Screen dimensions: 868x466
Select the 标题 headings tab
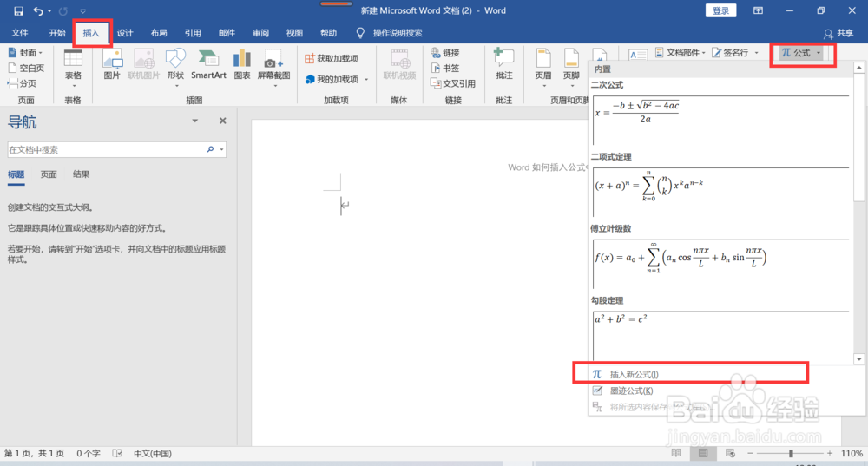[x=16, y=174]
